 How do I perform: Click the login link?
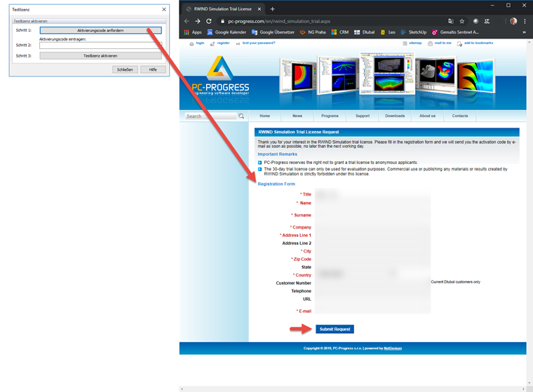200,43
